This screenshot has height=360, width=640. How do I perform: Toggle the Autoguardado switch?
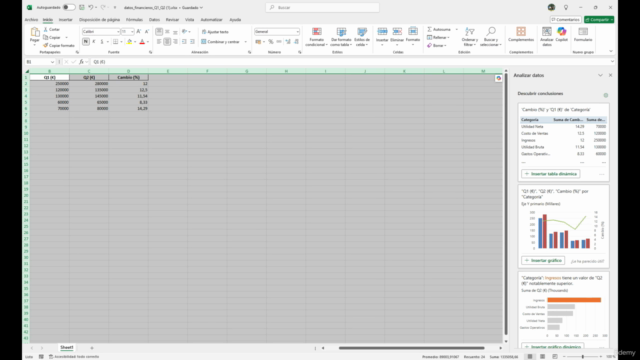(x=69, y=7)
